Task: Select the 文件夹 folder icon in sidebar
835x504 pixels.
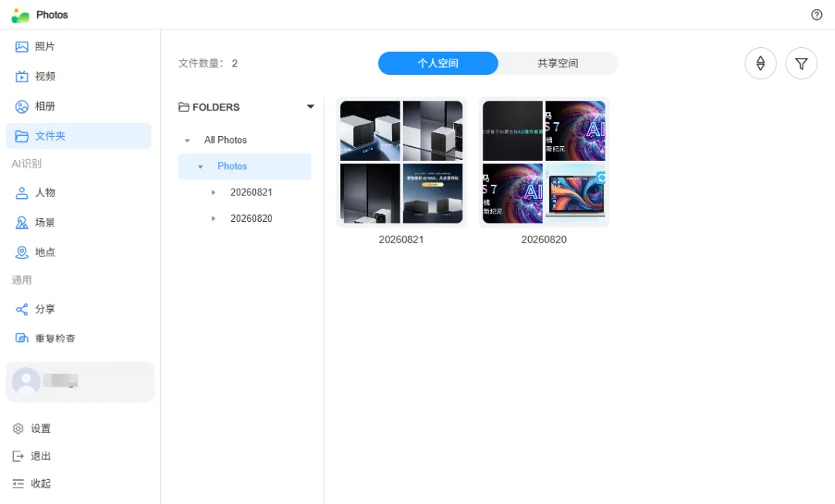Action: point(22,136)
